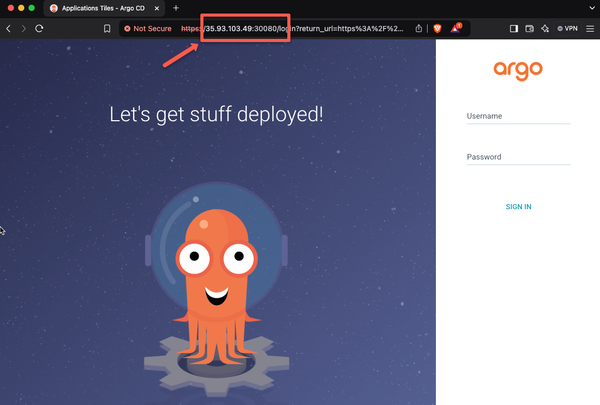
Task: Reload the Argo CD login page
Action: (39, 29)
